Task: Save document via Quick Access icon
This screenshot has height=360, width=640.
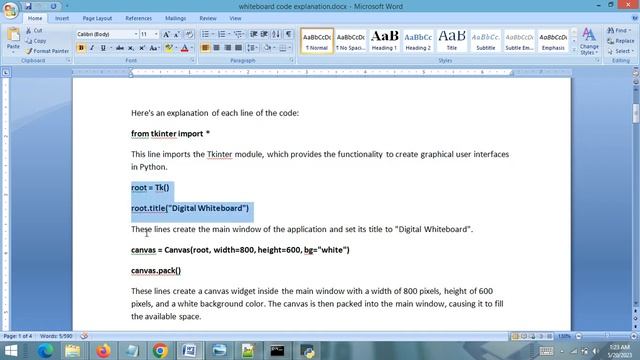Action: pyautogui.click(x=28, y=6)
